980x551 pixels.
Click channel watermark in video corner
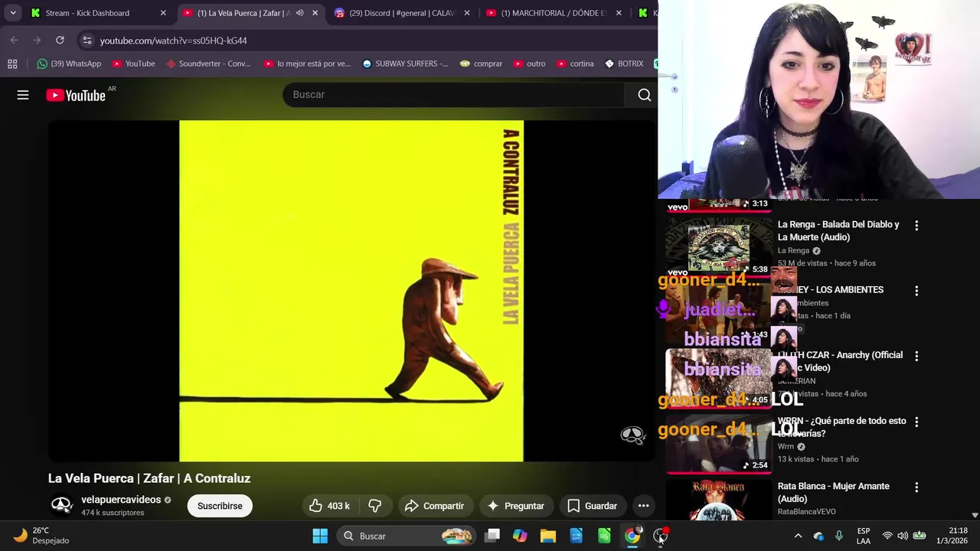(632, 435)
